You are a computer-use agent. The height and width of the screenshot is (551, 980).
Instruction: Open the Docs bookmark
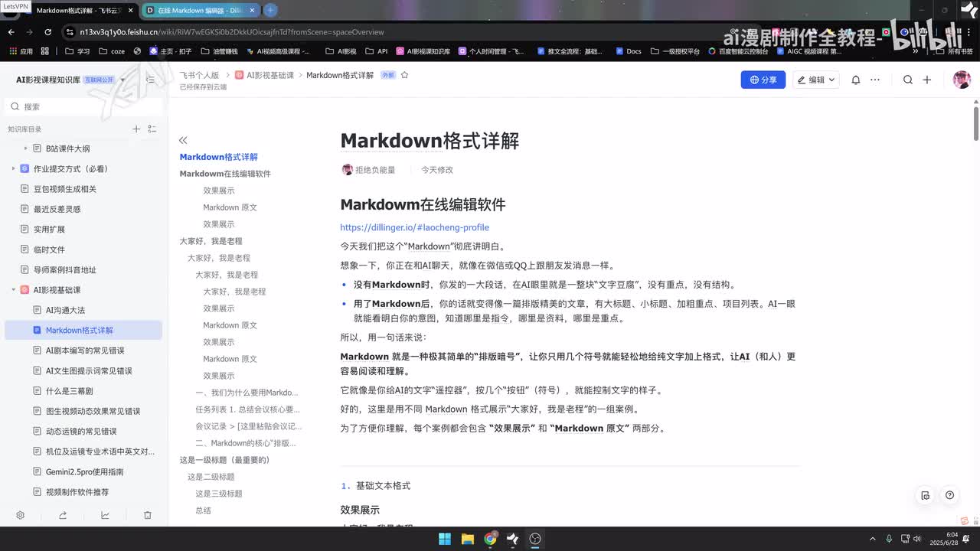pyautogui.click(x=628, y=51)
